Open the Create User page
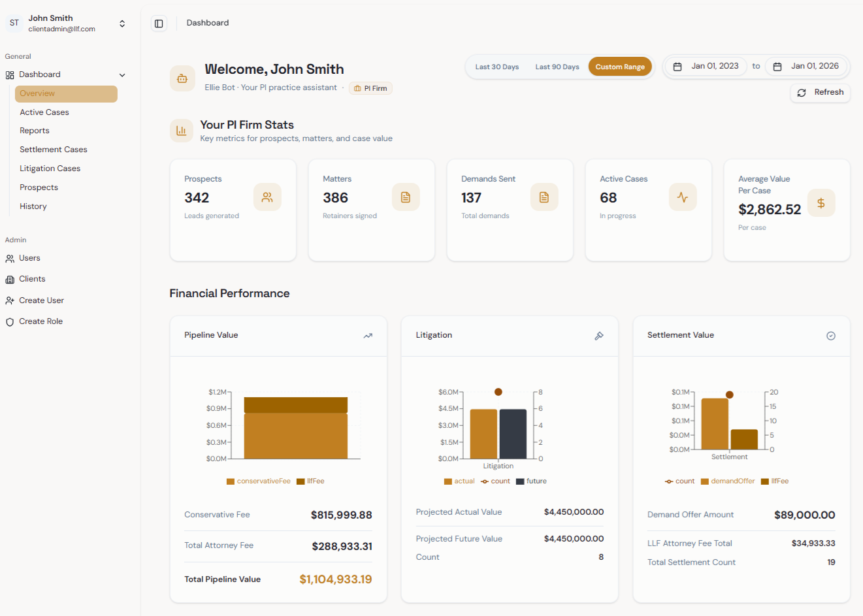The height and width of the screenshot is (616, 863). [41, 300]
